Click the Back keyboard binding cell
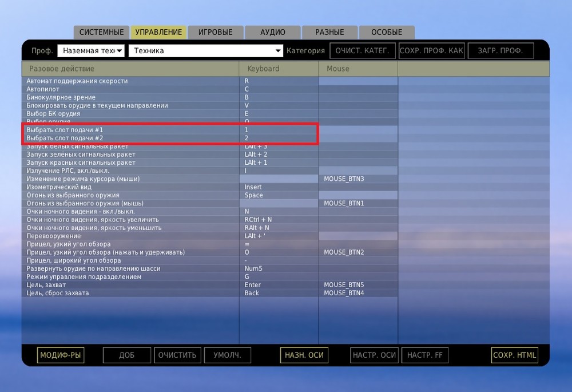This screenshot has height=392, width=572. [x=279, y=293]
